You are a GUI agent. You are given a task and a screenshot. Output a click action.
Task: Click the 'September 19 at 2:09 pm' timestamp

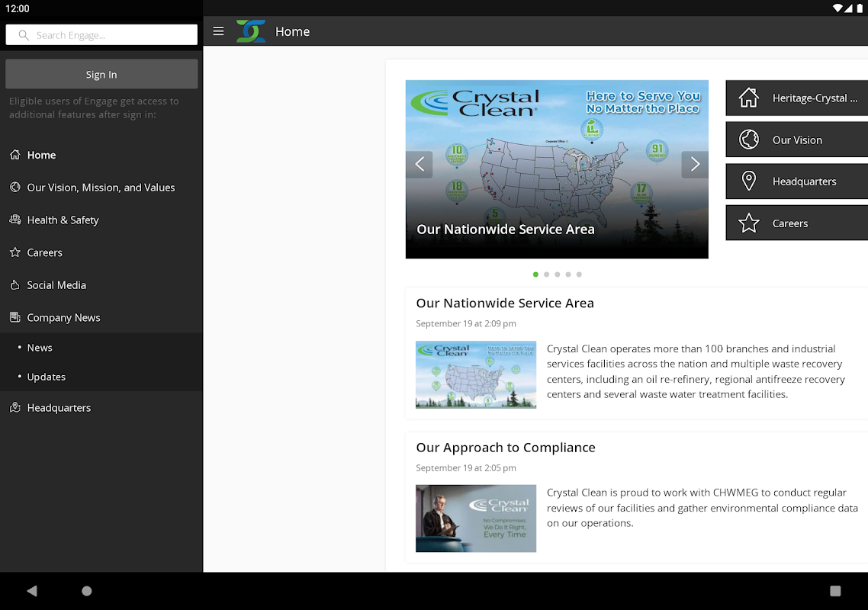(466, 323)
